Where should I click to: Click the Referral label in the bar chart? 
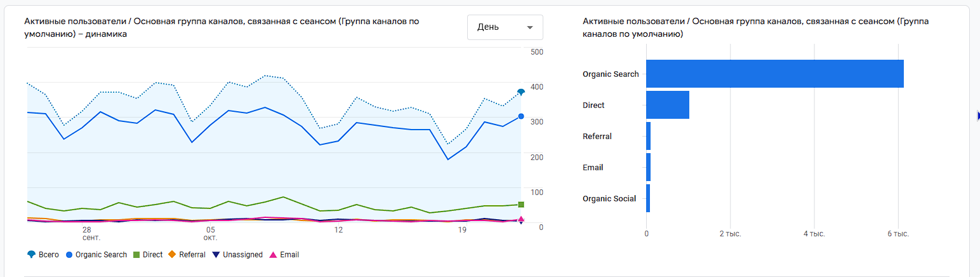click(x=597, y=137)
